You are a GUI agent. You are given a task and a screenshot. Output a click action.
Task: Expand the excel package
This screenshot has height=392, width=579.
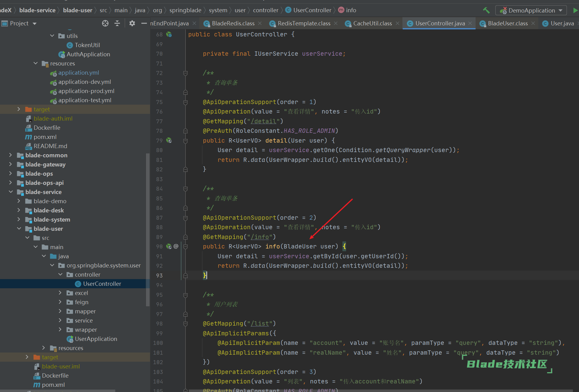click(60, 293)
